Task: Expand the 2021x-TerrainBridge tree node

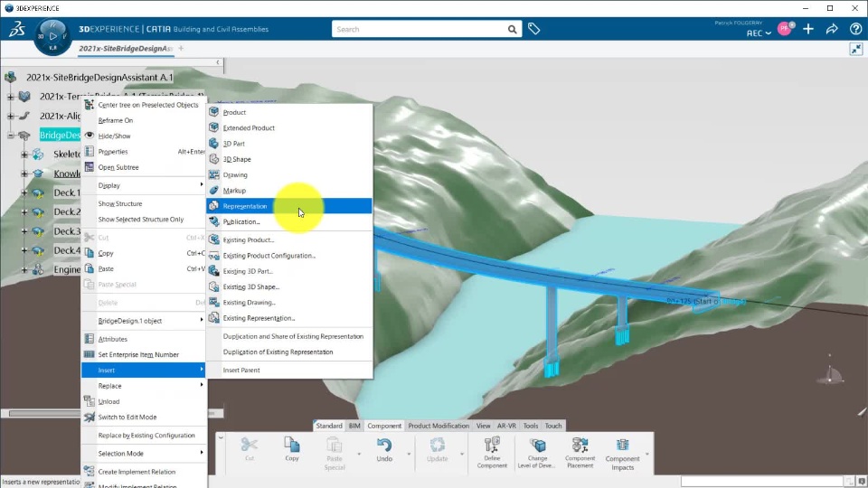Action: pyautogui.click(x=11, y=97)
